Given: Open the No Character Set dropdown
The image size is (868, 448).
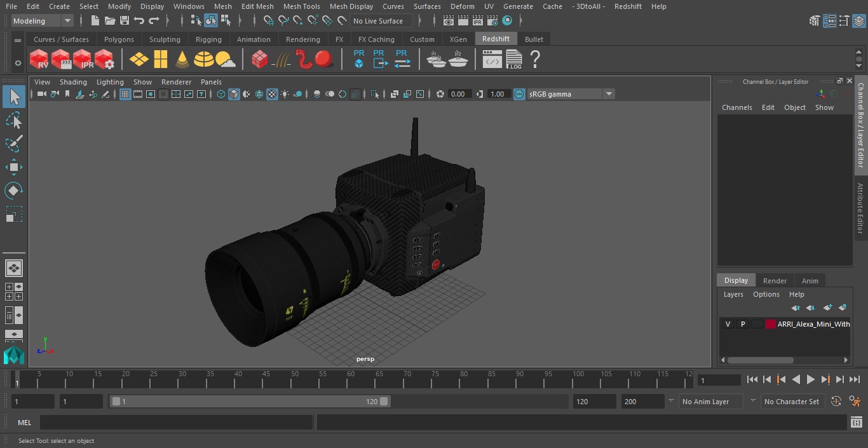Looking at the screenshot, I should coord(792,402).
